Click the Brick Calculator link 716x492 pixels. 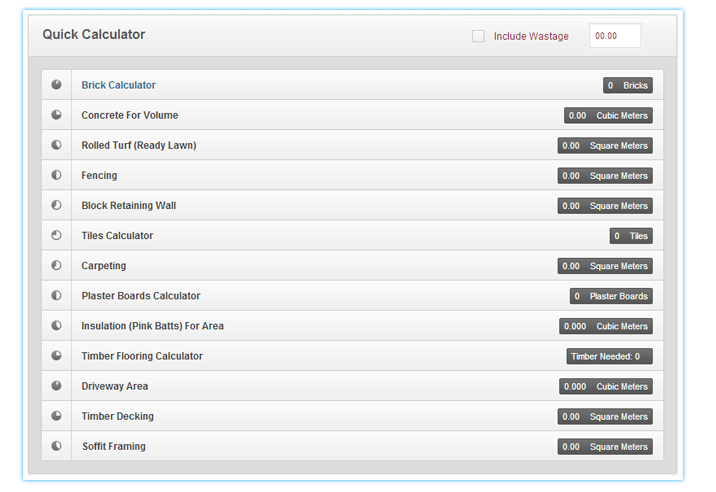click(x=119, y=85)
